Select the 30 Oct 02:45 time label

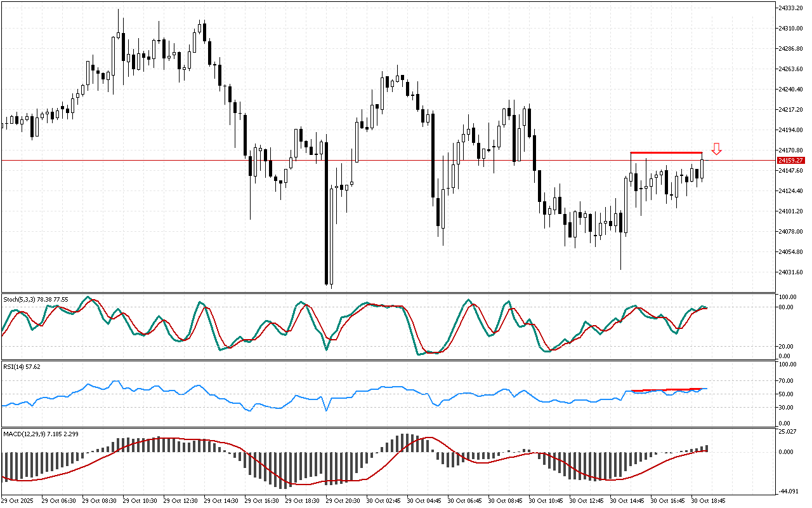click(384, 500)
